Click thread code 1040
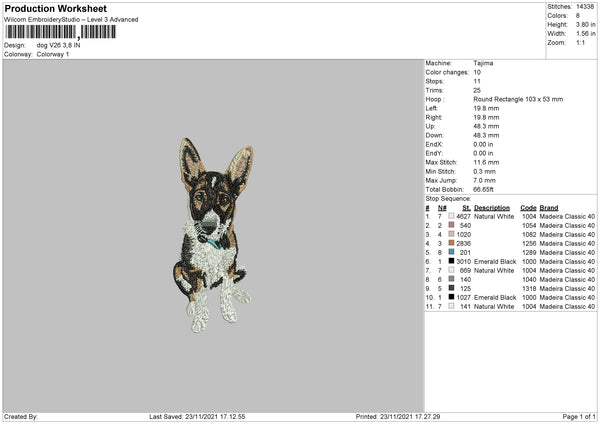Viewport: 600px width, 424px height. click(x=529, y=280)
